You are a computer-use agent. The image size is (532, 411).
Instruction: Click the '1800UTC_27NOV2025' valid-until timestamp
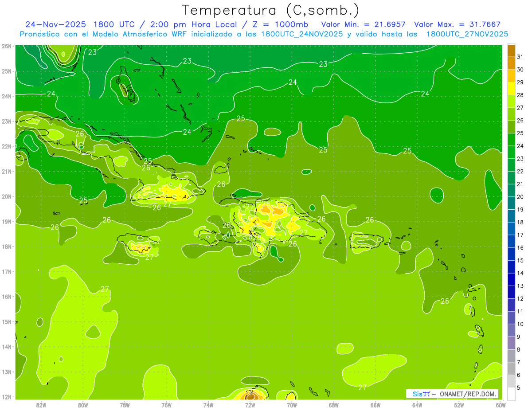(467, 34)
